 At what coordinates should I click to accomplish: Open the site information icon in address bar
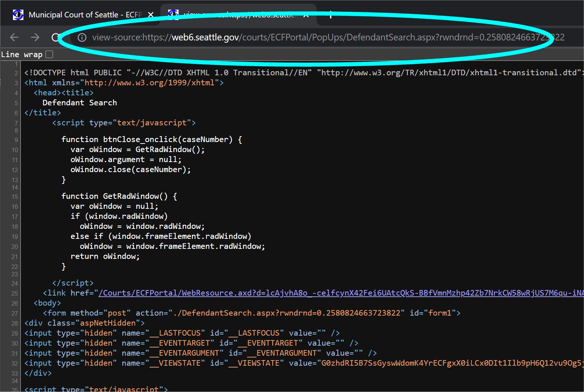coord(82,37)
